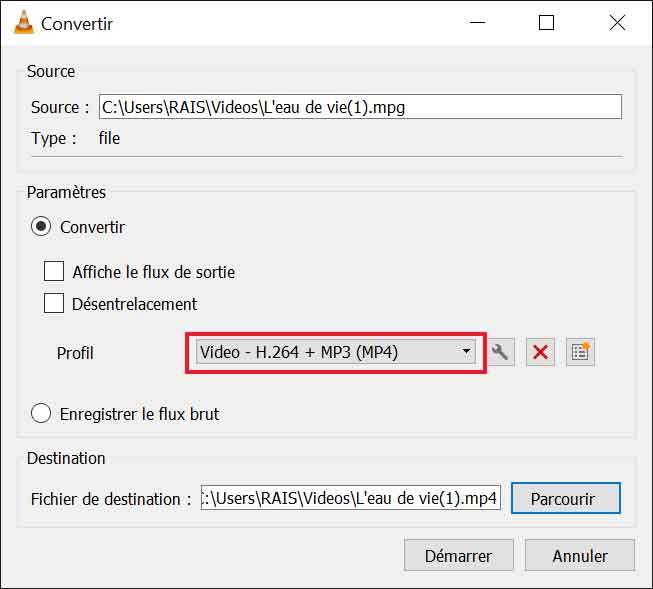Check the Désentrelacement box
Screen dimensions: 653x589
point(54,303)
